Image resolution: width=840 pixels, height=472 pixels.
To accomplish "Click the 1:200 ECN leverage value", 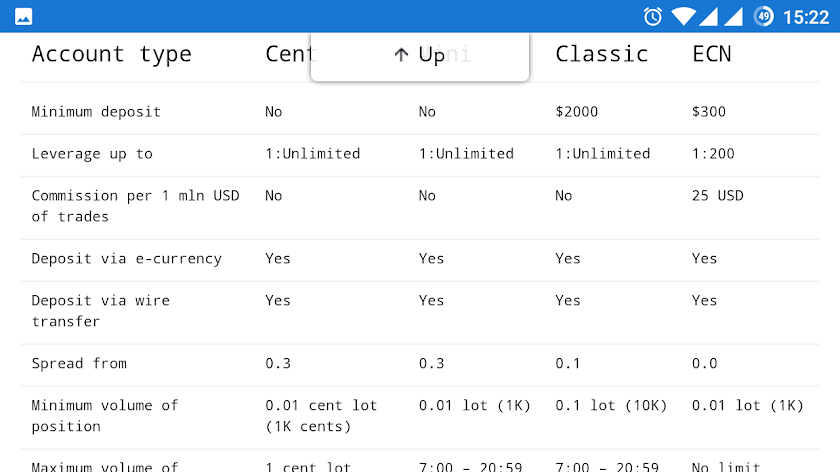I will pyautogui.click(x=712, y=154).
